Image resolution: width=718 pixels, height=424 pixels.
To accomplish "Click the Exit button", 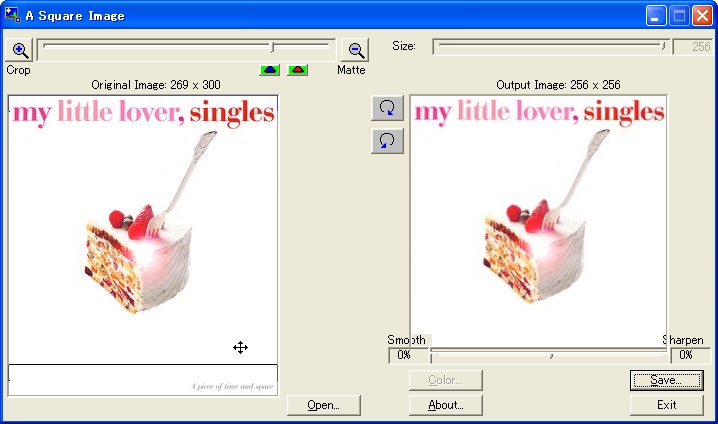I will point(667,405).
